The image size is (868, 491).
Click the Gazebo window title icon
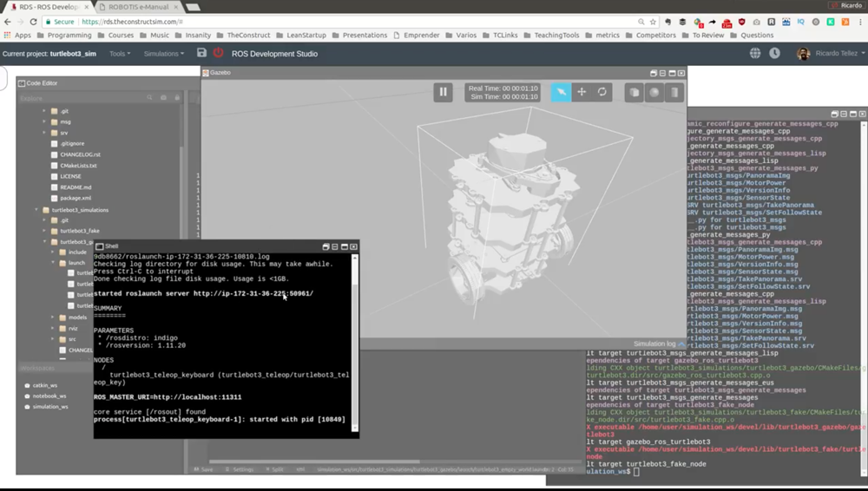[x=206, y=73]
